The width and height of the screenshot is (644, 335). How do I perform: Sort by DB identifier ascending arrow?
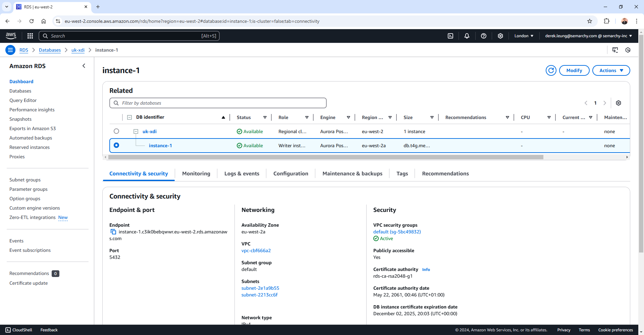coord(223,117)
